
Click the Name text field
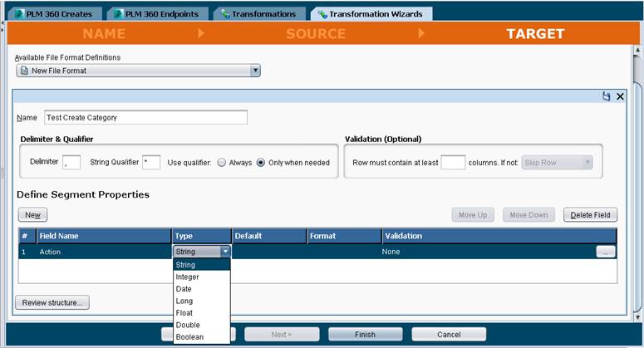click(x=145, y=117)
